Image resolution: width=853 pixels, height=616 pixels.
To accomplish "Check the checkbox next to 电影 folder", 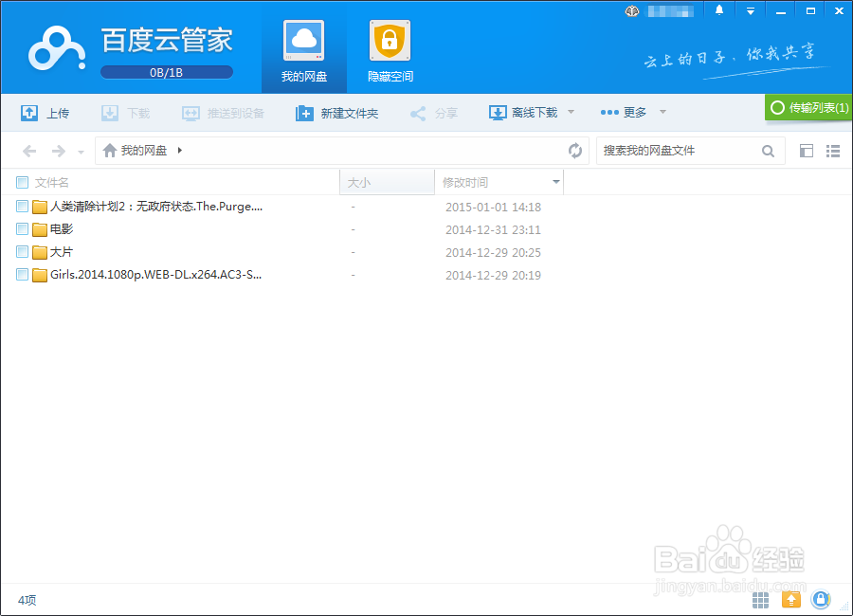I will (22, 228).
